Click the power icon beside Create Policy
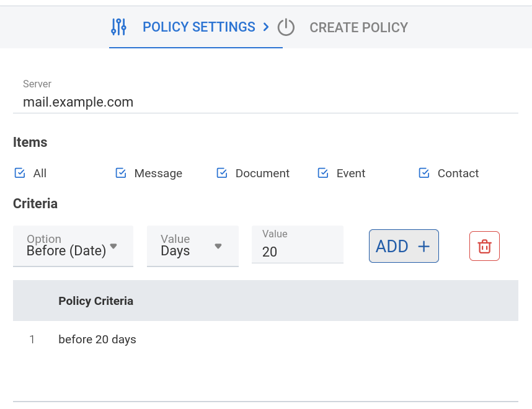This screenshot has width=532, height=409. click(x=286, y=27)
